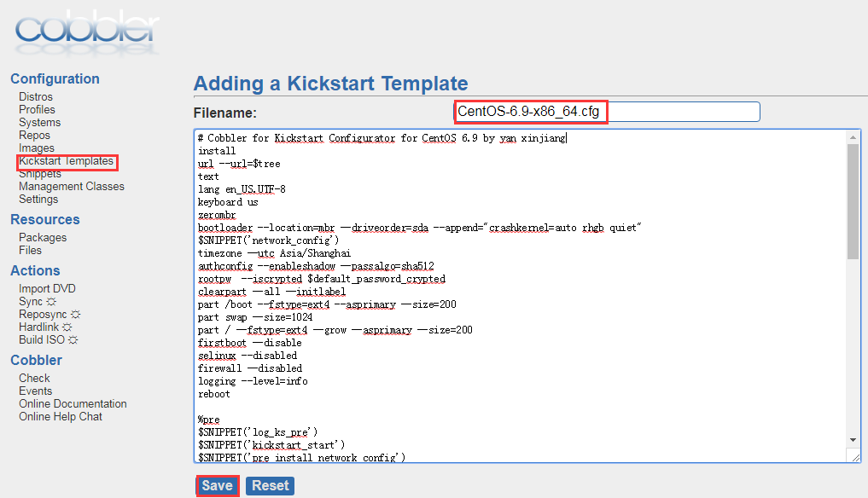This screenshot has width=868, height=498.
Task: Open the Images section
Action: (37, 148)
